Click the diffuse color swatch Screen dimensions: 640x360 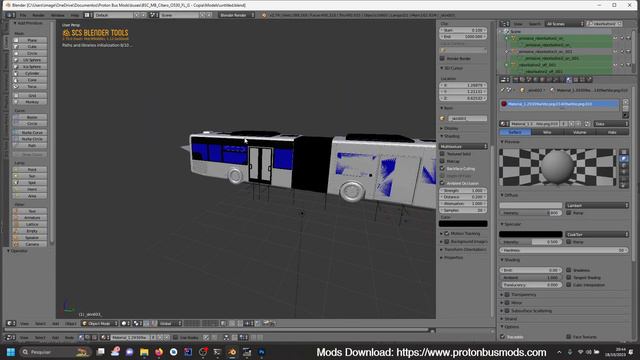tap(531, 205)
